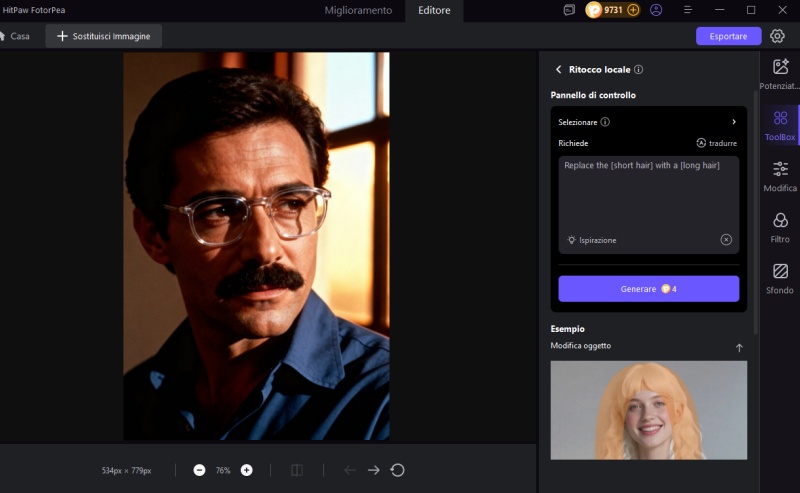800x493 pixels.
Task: Go back from Ritocco locale panel
Action: coord(558,70)
